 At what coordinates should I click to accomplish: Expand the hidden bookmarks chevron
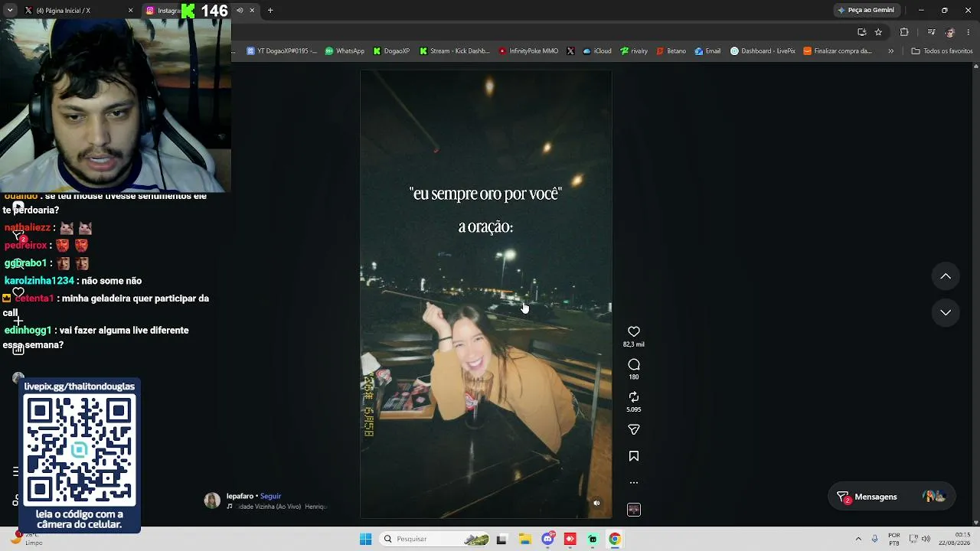coord(890,51)
